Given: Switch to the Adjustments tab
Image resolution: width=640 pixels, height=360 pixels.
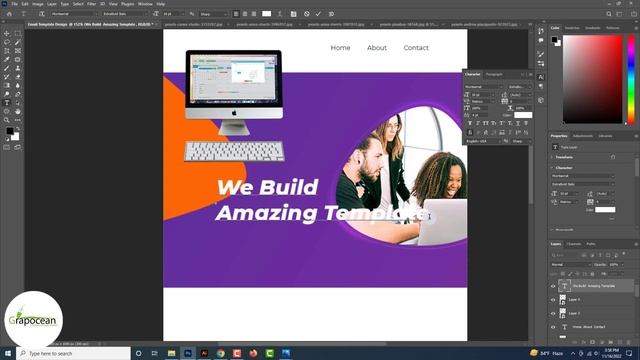Looking at the screenshot, I should point(582,136).
